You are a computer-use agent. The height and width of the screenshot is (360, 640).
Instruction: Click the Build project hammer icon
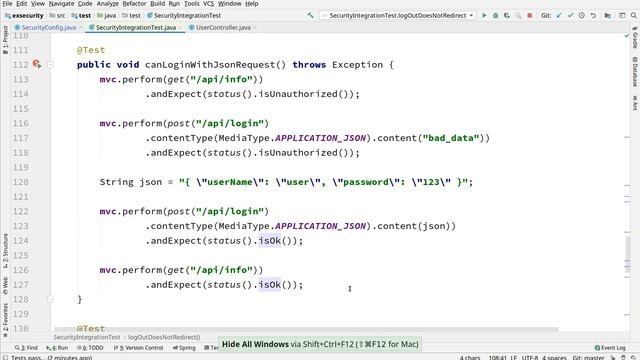click(311, 16)
